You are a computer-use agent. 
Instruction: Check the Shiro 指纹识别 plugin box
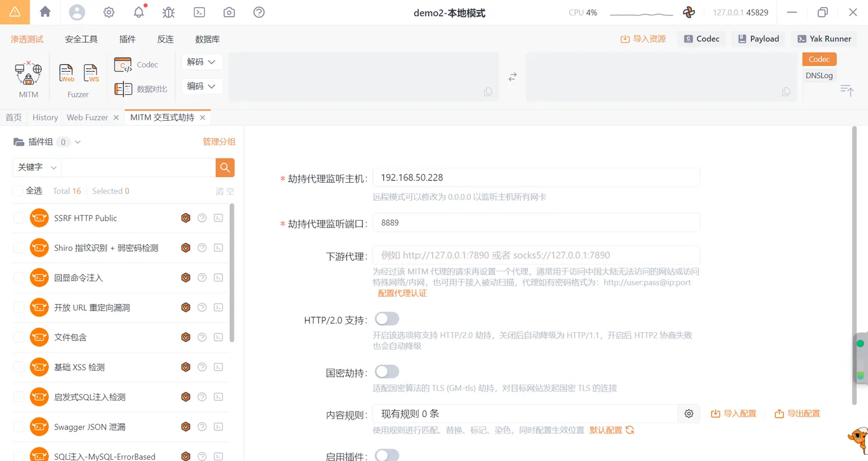(19, 248)
